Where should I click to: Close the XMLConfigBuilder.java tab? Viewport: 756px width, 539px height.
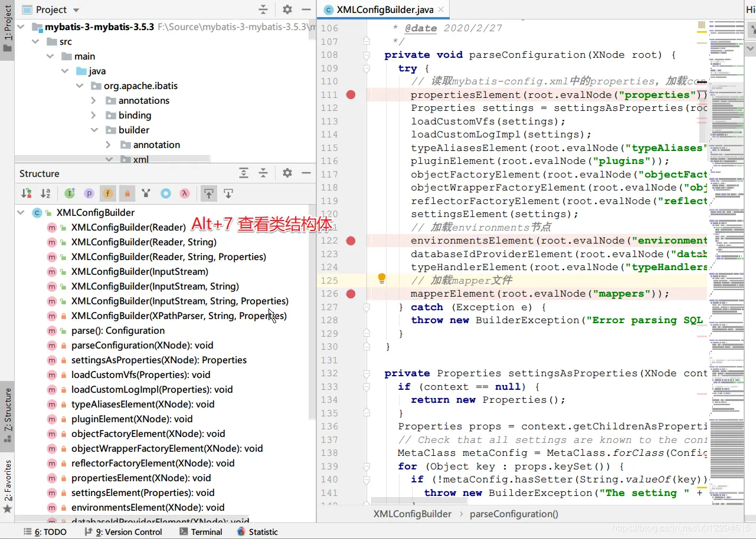click(441, 10)
